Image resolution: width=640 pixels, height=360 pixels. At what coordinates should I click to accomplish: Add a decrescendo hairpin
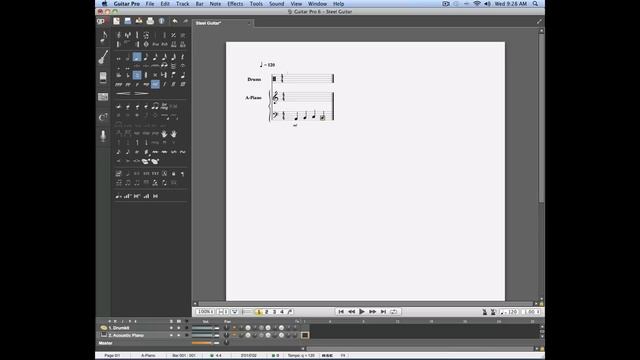(x=142, y=93)
